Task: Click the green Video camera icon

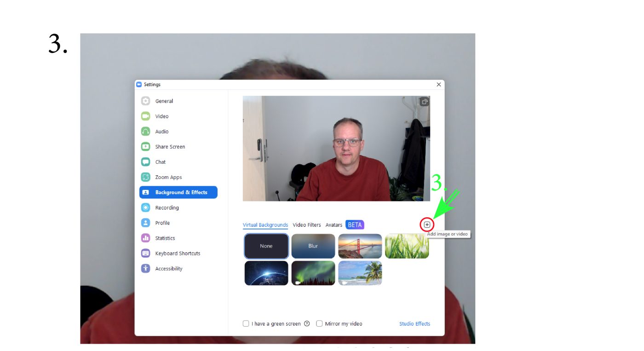Action: 145,116
